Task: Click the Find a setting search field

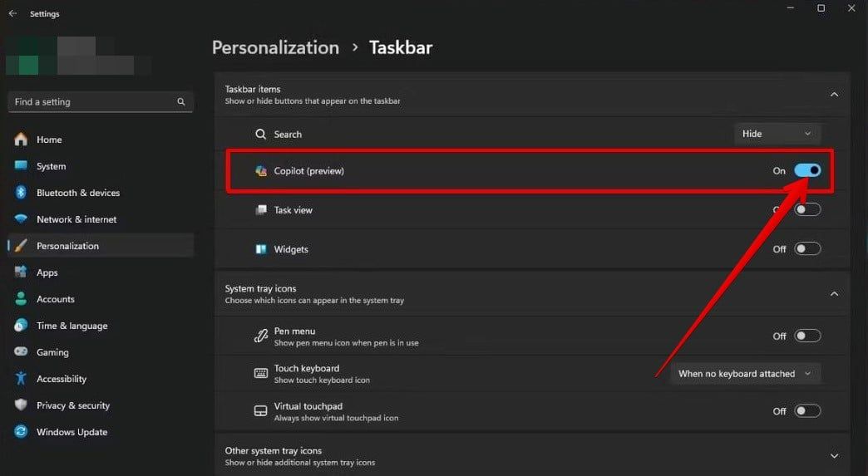Action: [x=91, y=102]
